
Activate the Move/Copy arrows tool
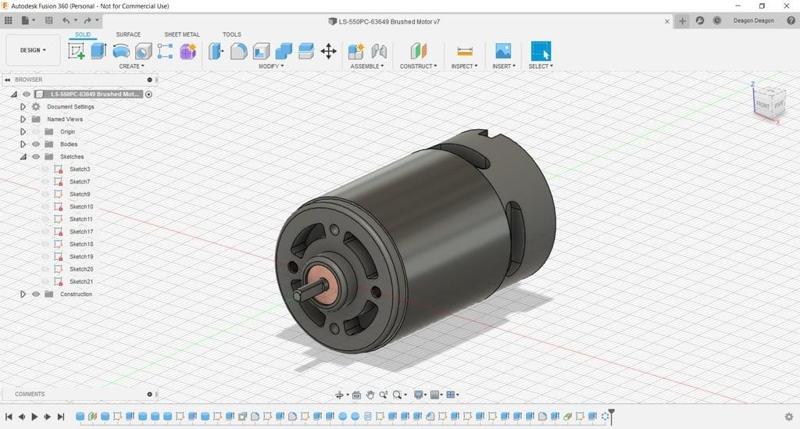pyautogui.click(x=328, y=51)
